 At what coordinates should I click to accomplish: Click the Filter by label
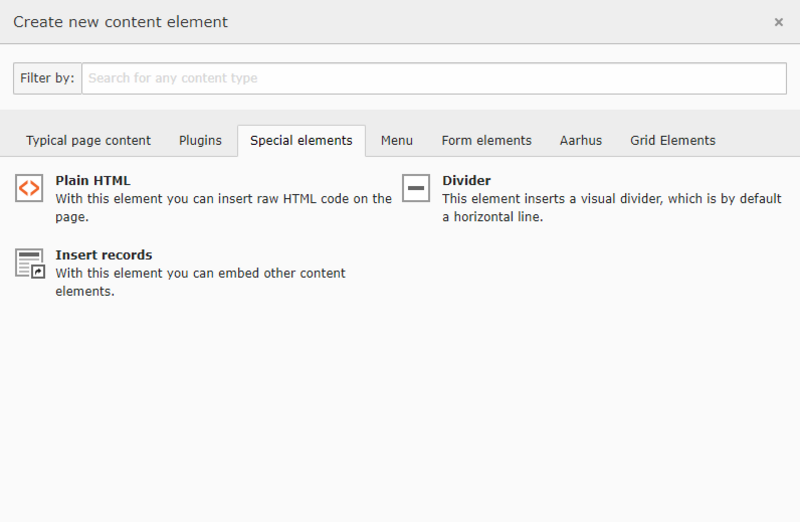click(47, 78)
